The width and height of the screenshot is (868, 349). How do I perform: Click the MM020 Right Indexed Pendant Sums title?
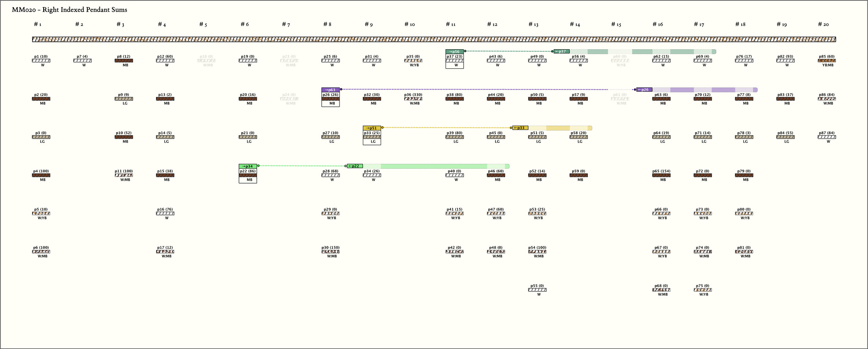[x=70, y=10]
